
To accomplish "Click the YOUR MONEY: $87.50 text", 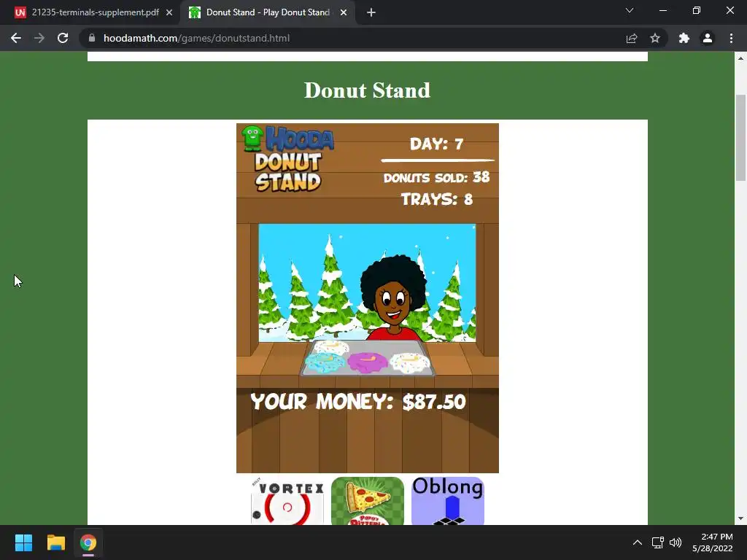I will (358, 402).
